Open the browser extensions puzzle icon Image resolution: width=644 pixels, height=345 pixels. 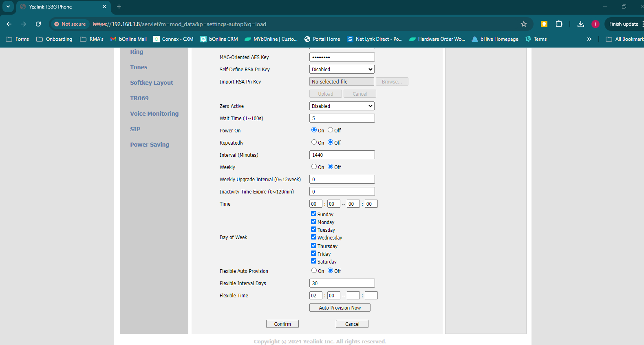click(x=559, y=24)
